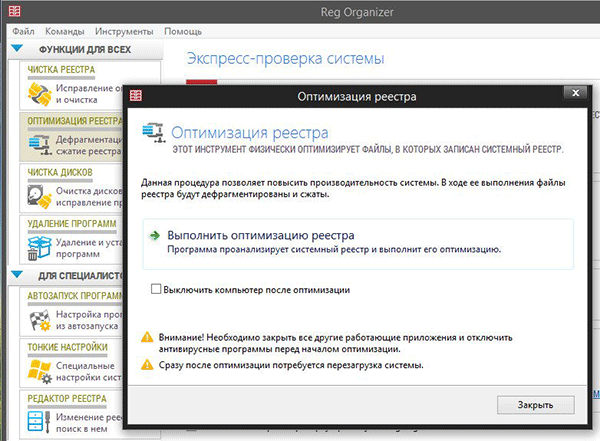Select the ЧИСТКА ДИСКОВ heading
600x441 pixels.
pyautogui.click(x=60, y=172)
